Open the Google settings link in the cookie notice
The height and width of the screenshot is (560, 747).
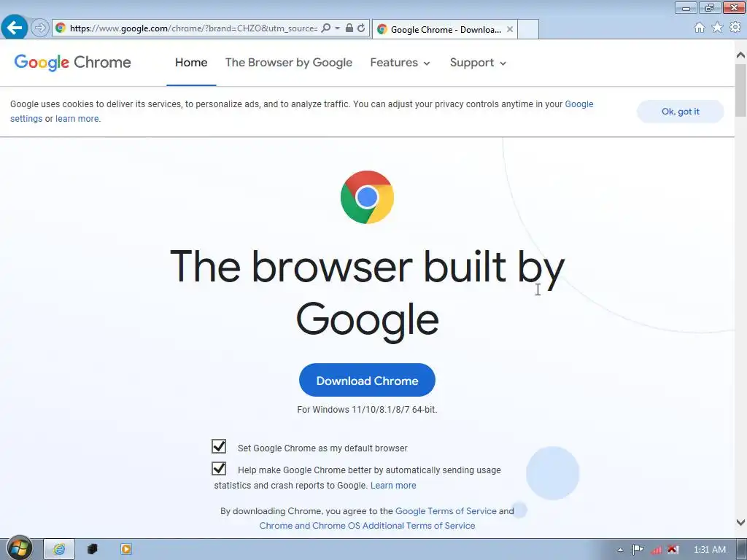(x=578, y=104)
